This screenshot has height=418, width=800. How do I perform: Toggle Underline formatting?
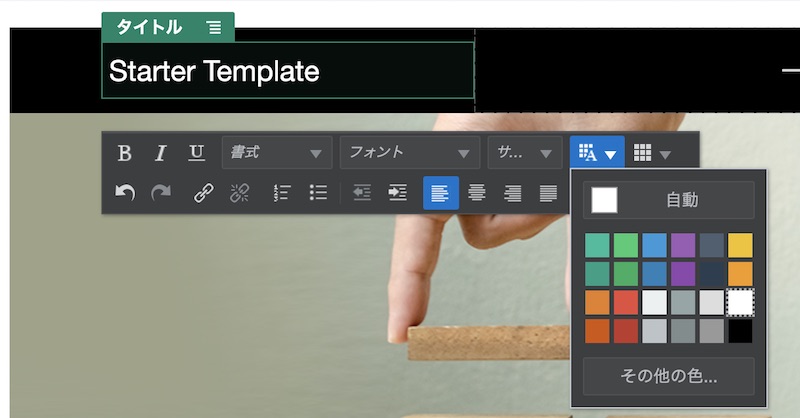tap(197, 153)
